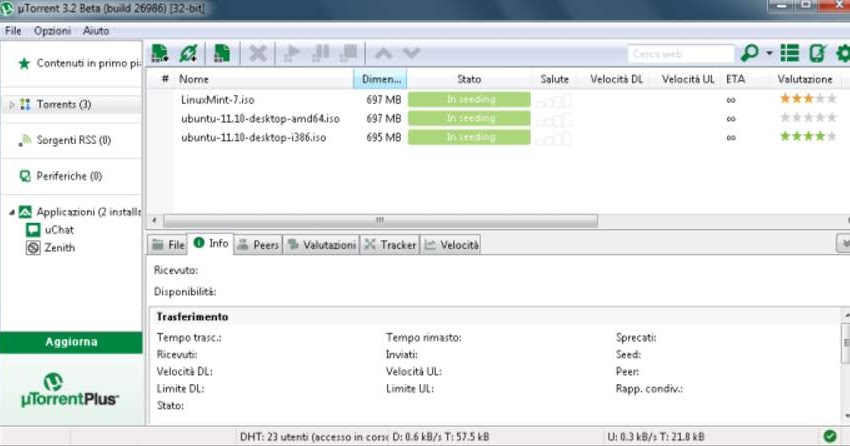Click the remote device toolbar icon

tap(817, 53)
